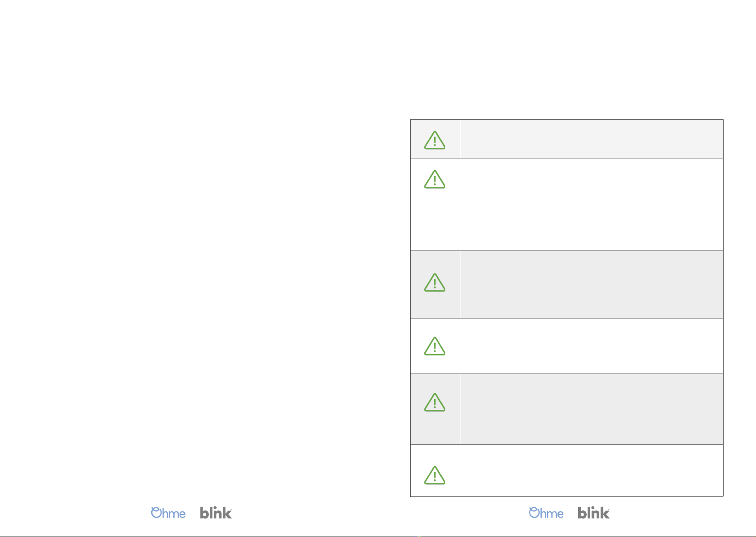
Task: Select the warning icon in the second row
Action: click(435, 179)
